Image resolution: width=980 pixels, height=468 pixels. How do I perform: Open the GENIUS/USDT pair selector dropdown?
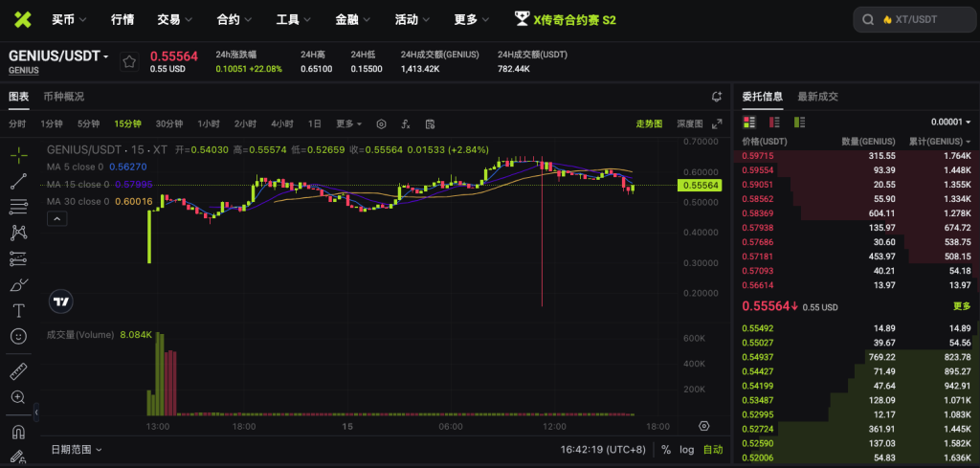tap(58, 56)
